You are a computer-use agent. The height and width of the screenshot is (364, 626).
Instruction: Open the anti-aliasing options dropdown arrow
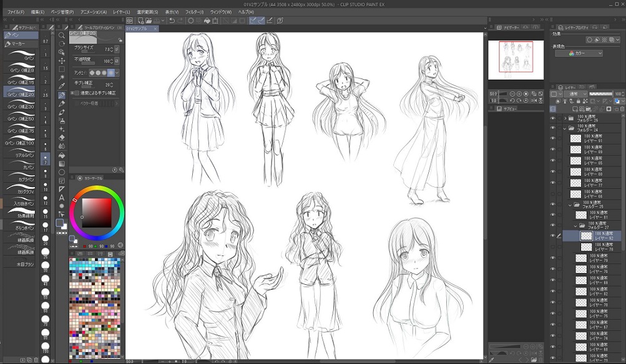117,73
